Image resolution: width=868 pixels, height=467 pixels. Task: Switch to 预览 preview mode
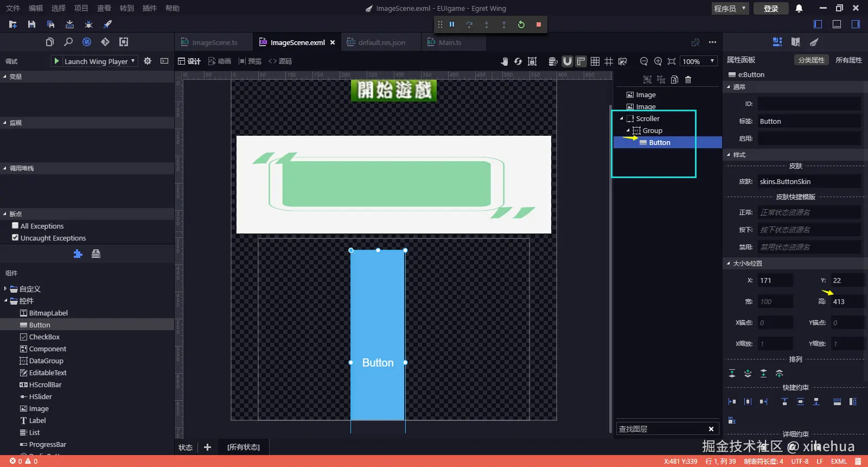[250, 61]
